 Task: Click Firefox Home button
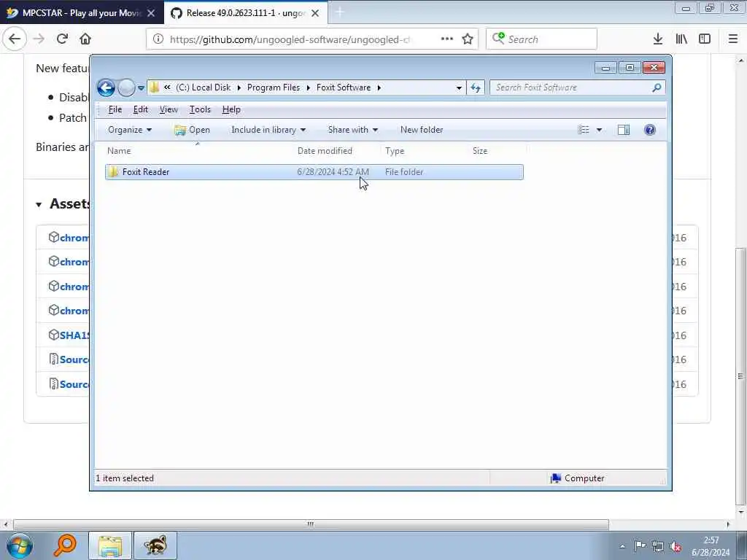click(85, 39)
